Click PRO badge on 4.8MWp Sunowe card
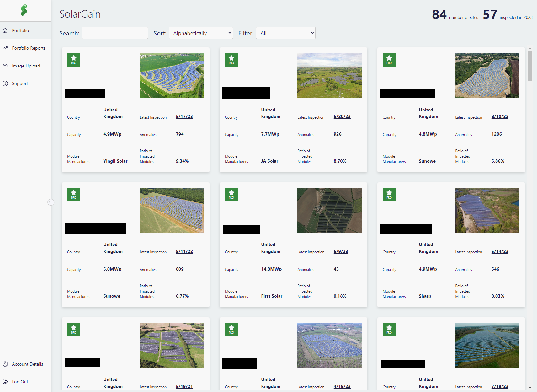537x392 pixels. (x=389, y=60)
